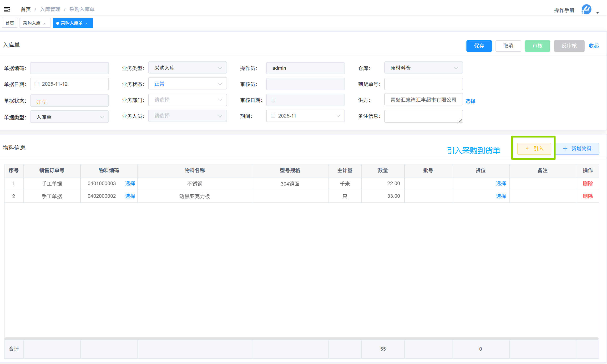Switch to the 首页 tab
The image size is (607, 364).
(x=10, y=23)
